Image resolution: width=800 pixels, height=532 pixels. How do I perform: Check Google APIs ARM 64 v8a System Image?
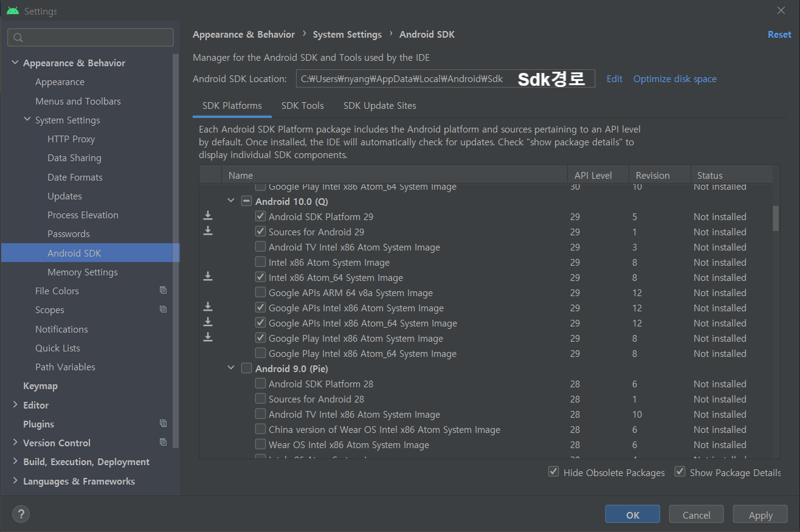click(x=260, y=292)
